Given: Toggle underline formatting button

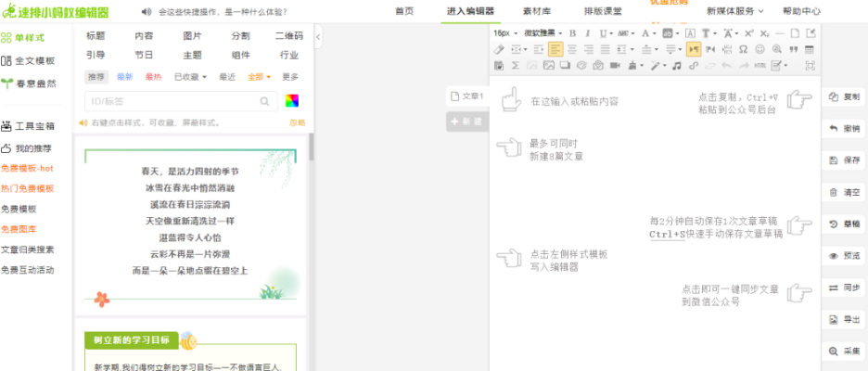Looking at the screenshot, I should [x=604, y=33].
